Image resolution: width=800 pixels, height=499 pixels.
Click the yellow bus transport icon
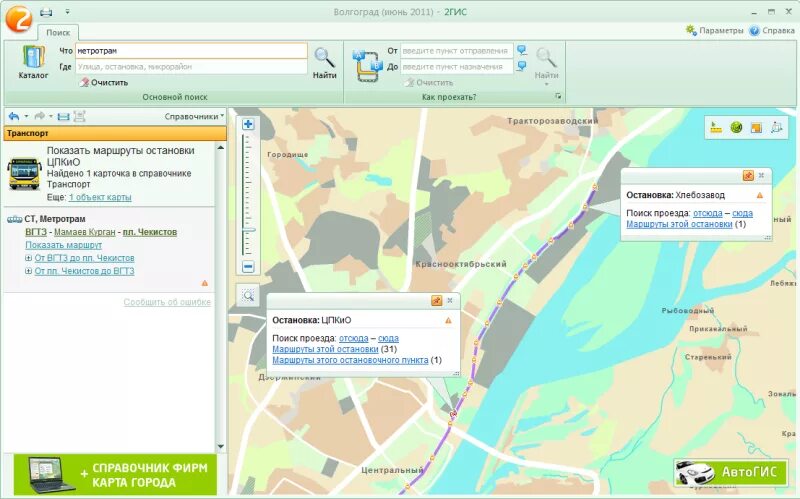(24, 173)
